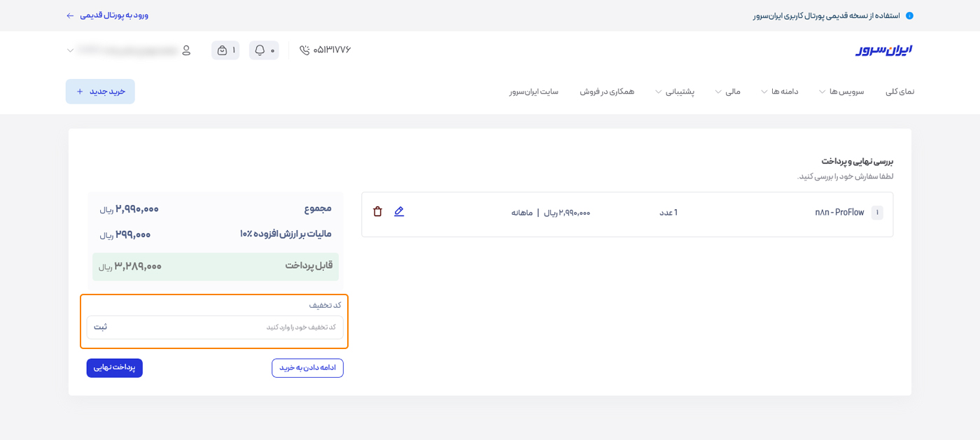Open همکاری در فروش page
This screenshot has width=980, height=440.
point(606,92)
